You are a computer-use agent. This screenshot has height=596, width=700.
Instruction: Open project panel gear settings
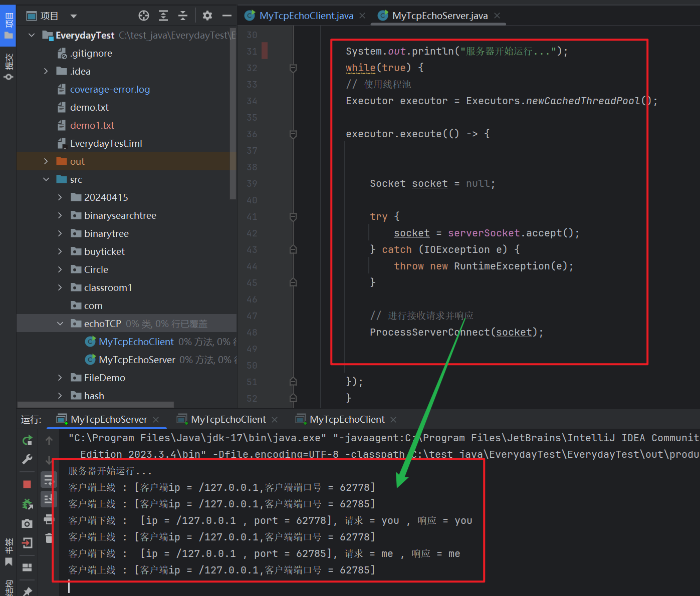coord(207,16)
